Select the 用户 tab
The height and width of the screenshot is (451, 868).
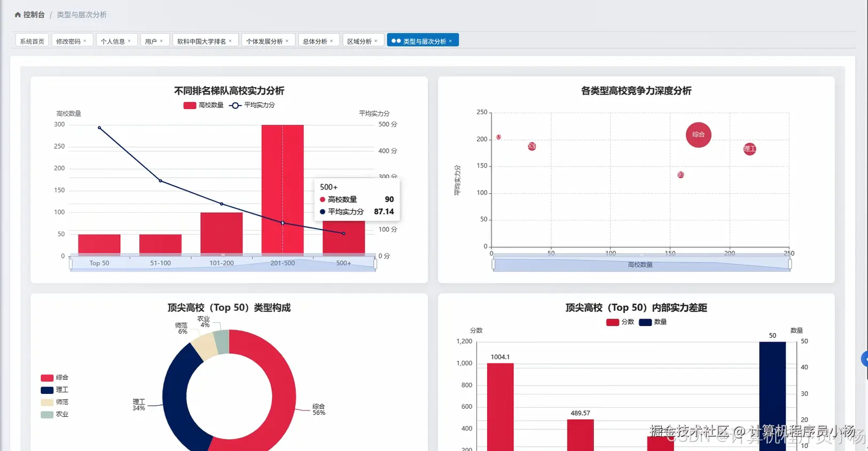point(151,41)
